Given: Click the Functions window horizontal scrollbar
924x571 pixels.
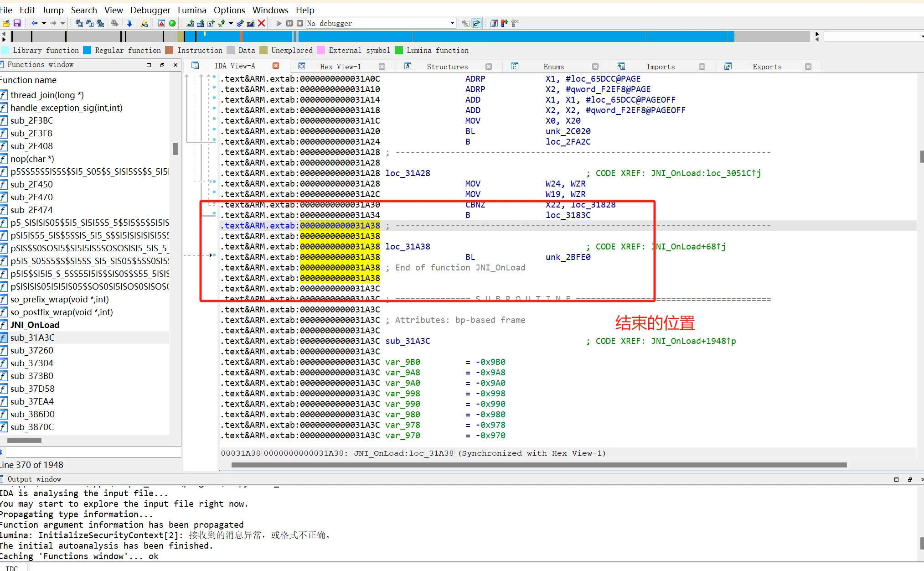Looking at the screenshot, I should (25, 441).
